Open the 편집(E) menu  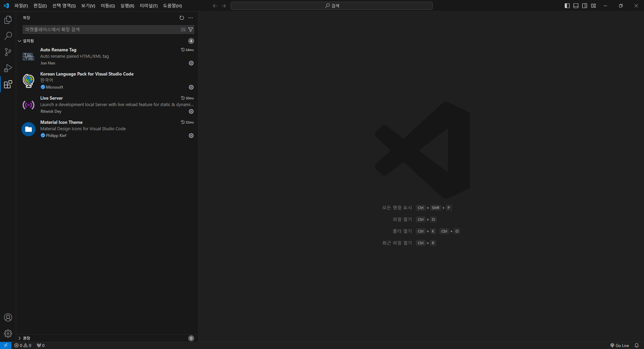tap(40, 6)
